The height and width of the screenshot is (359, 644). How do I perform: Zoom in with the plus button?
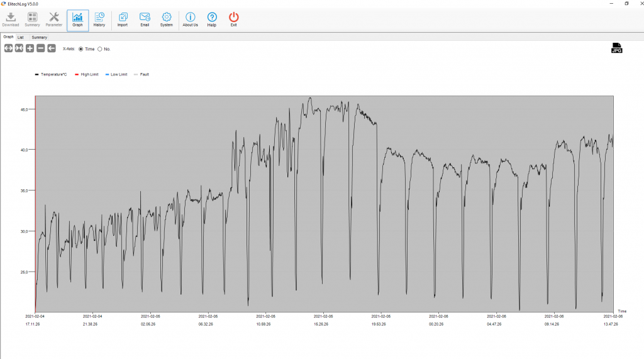tap(30, 48)
